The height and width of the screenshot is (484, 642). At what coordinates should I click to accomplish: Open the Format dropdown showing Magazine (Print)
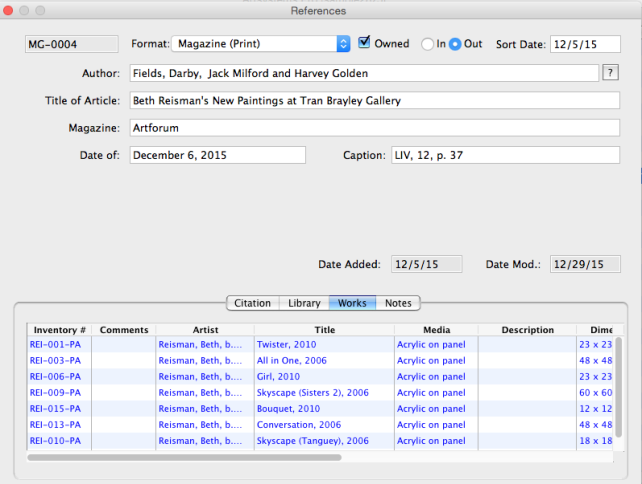261,44
